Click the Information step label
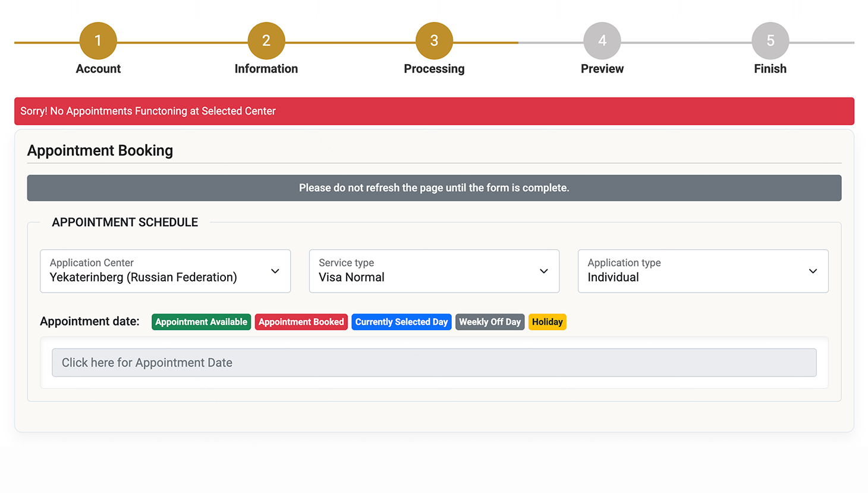 266,69
